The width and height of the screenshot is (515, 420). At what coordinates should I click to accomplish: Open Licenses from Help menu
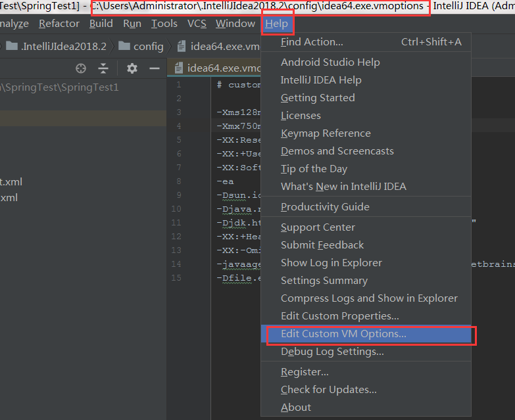click(366, 116)
